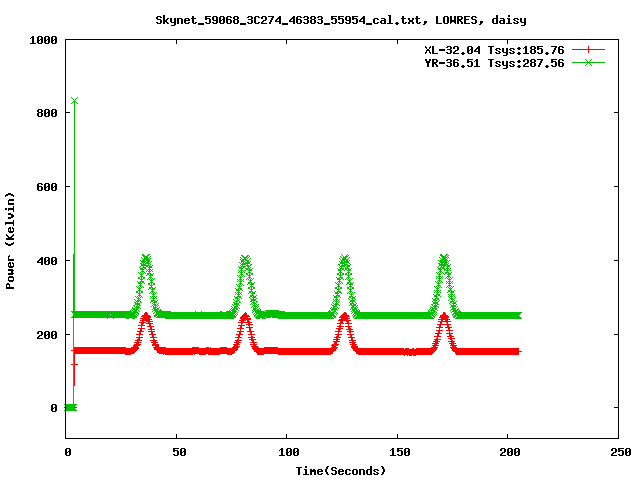
Task: Click the first green peak near 35 seconds
Action: 146,258
